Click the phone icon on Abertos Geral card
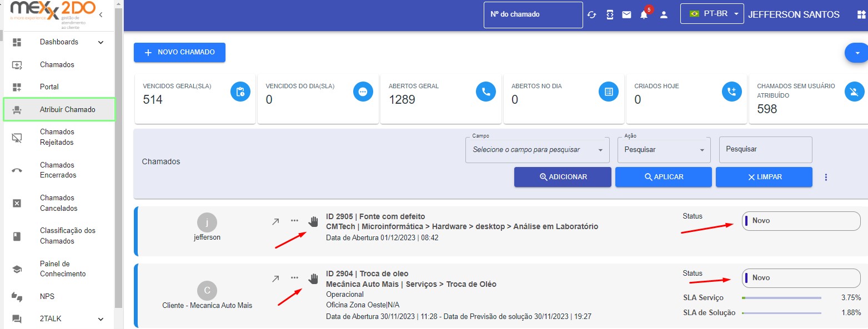 coord(486,92)
